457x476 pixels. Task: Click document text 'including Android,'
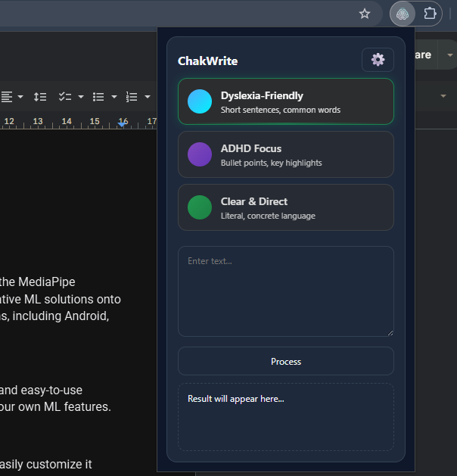tap(61, 316)
